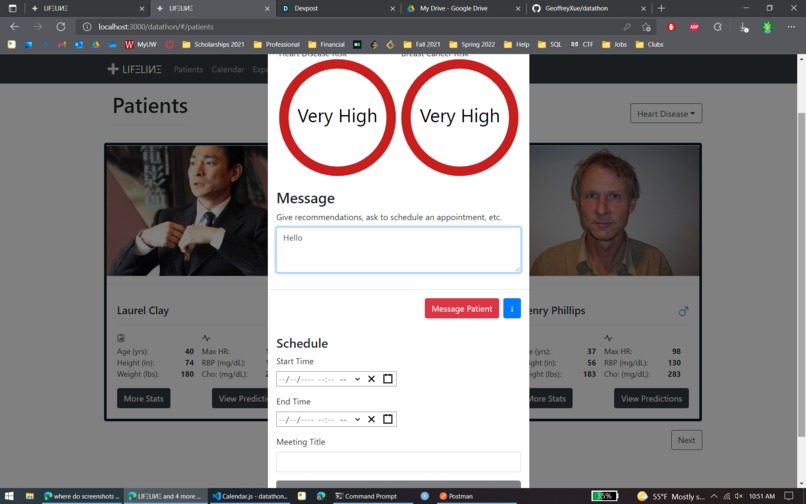Open File Explorer from the taskbar

click(x=30, y=496)
